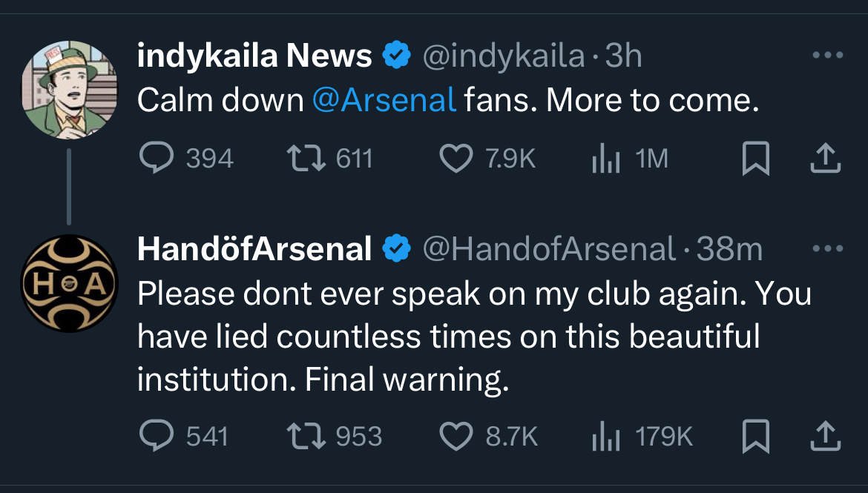Viewport: 868px width, 493px height.
Task: Bookmark the indykaila News tweet
Action: pos(756,158)
